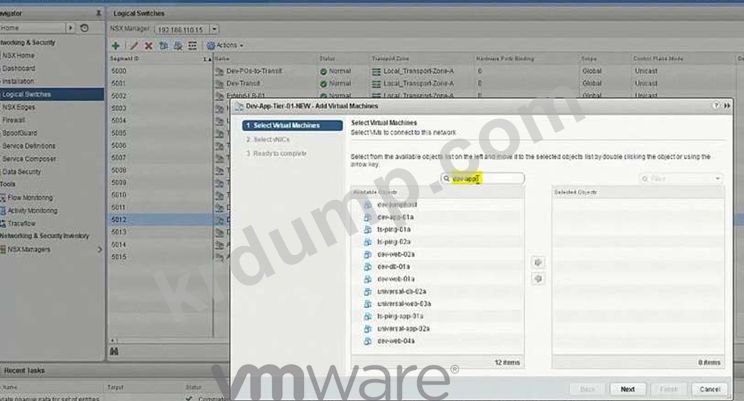Click the pencil edit icon in toolbar
The width and height of the screenshot is (744, 401).
134,46
